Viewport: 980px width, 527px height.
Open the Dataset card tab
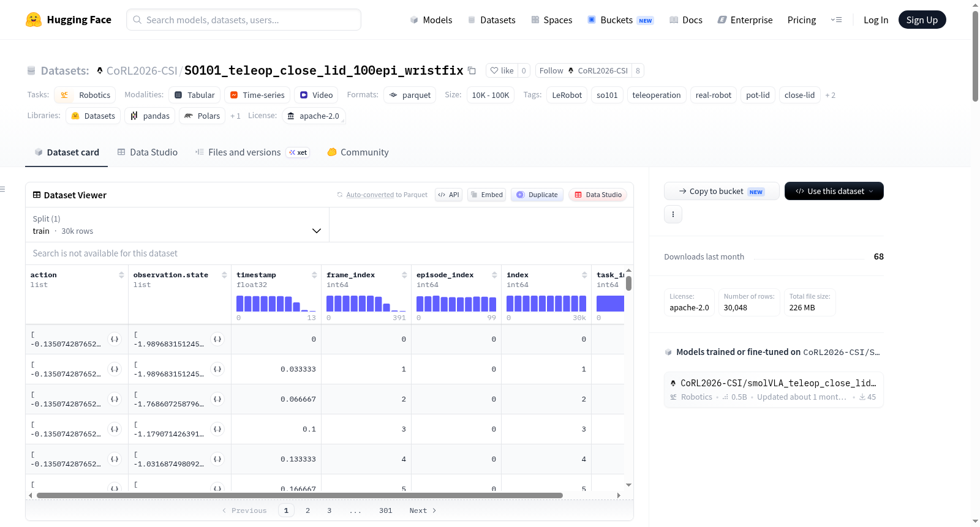pos(67,152)
